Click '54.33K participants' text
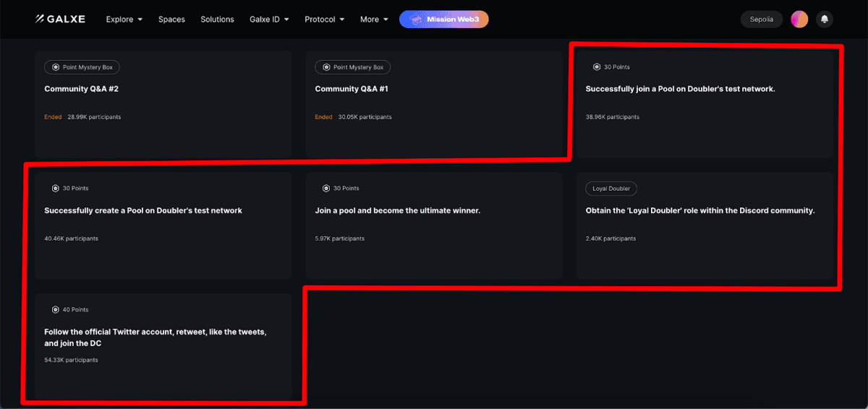 click(x=71, y=360)
